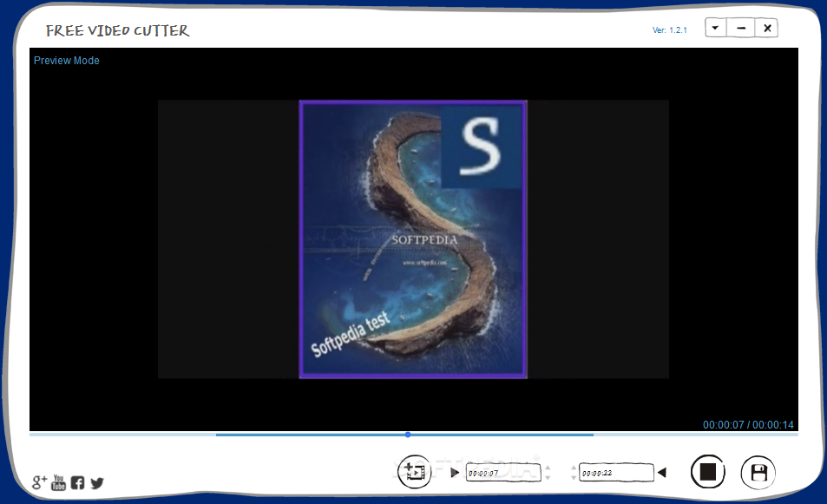This screenshot has width=827, height=504.
Task: Click the selected blue range of timeline
Action: (404, 435)
